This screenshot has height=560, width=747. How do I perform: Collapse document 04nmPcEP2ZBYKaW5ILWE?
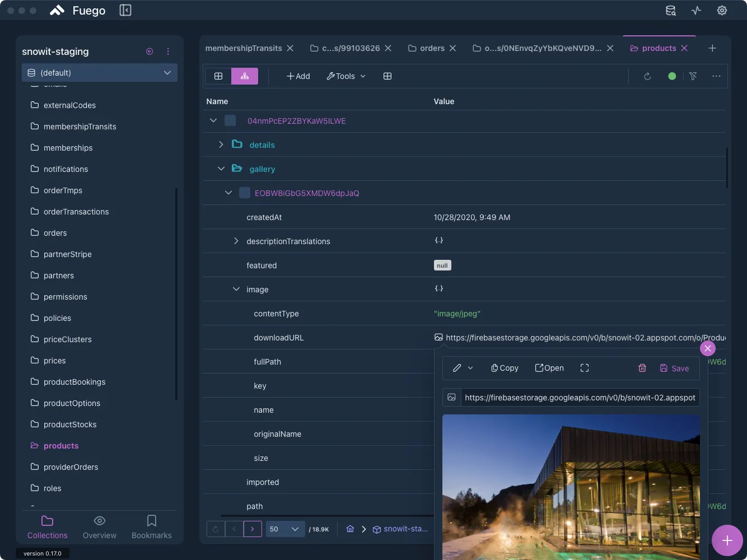[213, 120]
